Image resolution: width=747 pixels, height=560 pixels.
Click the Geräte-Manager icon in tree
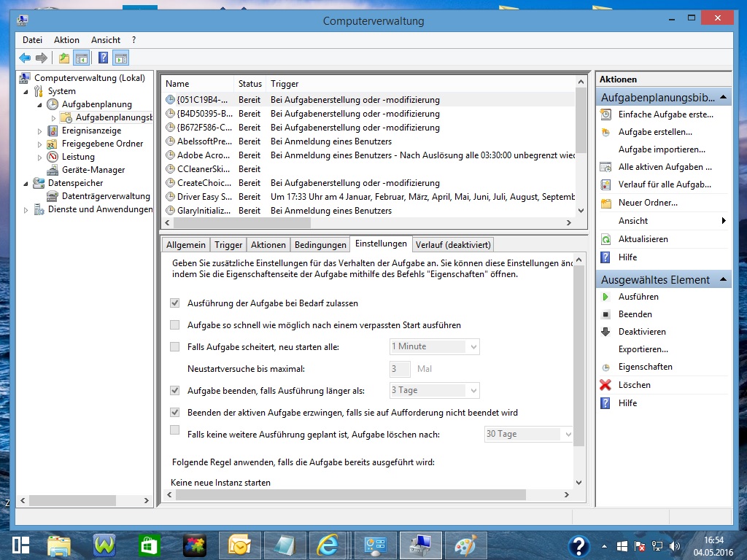53,170
